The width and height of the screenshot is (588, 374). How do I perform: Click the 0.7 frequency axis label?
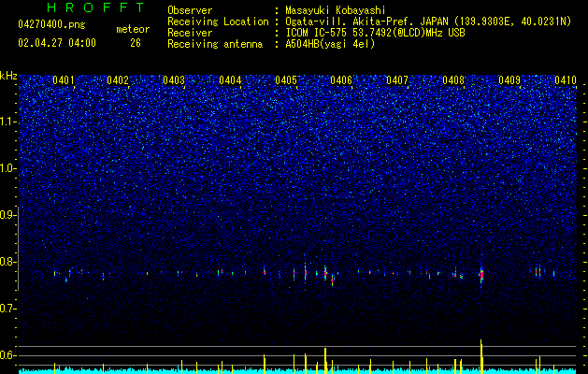[x=7, y=309]
